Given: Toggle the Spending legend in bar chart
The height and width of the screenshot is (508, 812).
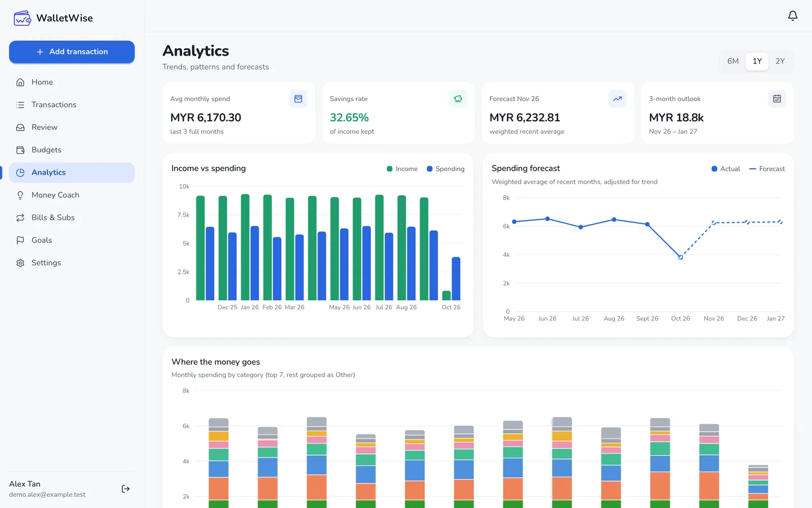Looking at the screenshot, I should coord(446,169).
